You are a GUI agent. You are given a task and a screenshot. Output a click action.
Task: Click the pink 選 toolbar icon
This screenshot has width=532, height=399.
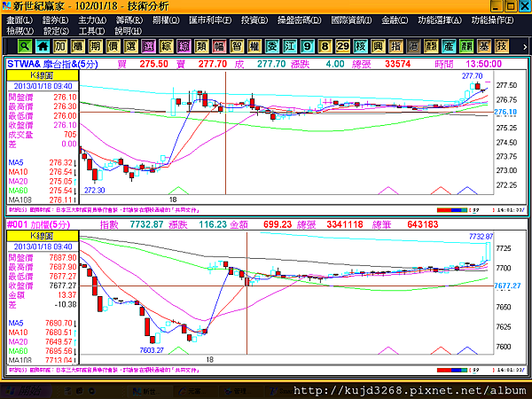(x=149, y=46)
